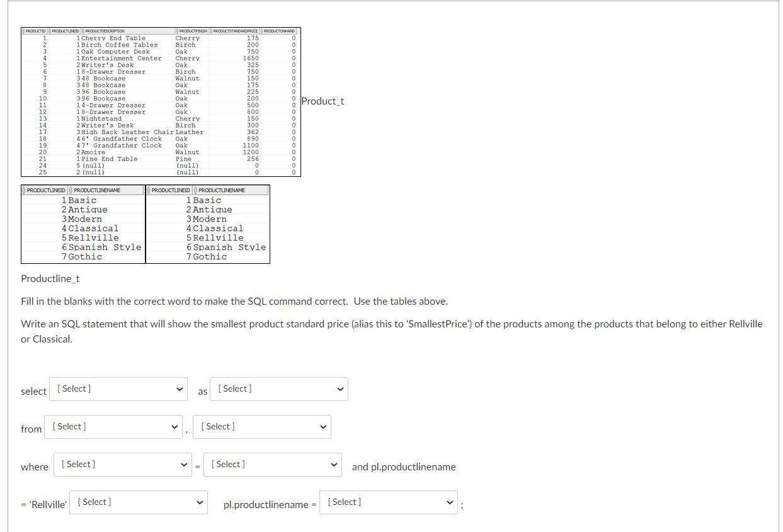Open the dropdown beside = 'Rellville'
This screenshot has height=532, width=783.
point(138,502)
